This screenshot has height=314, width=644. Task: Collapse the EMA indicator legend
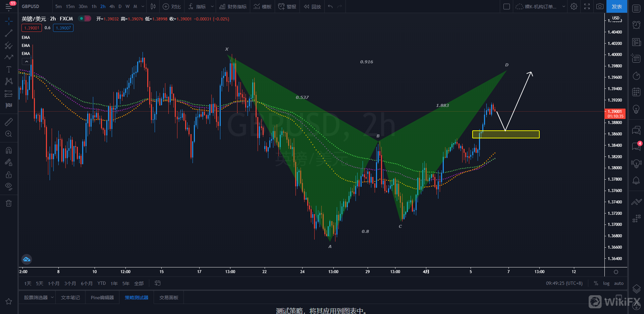[x=26, y=62]
